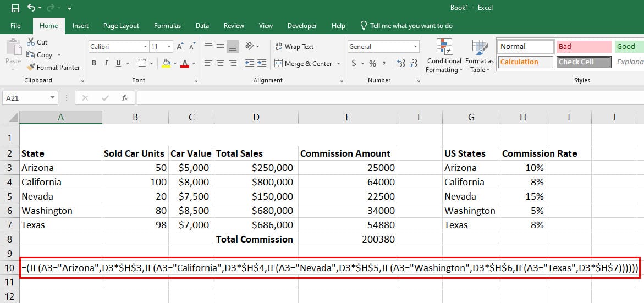Open the Quick Access Toolbar customize arrow
The image size is (644, 303).
click(69, 8)
